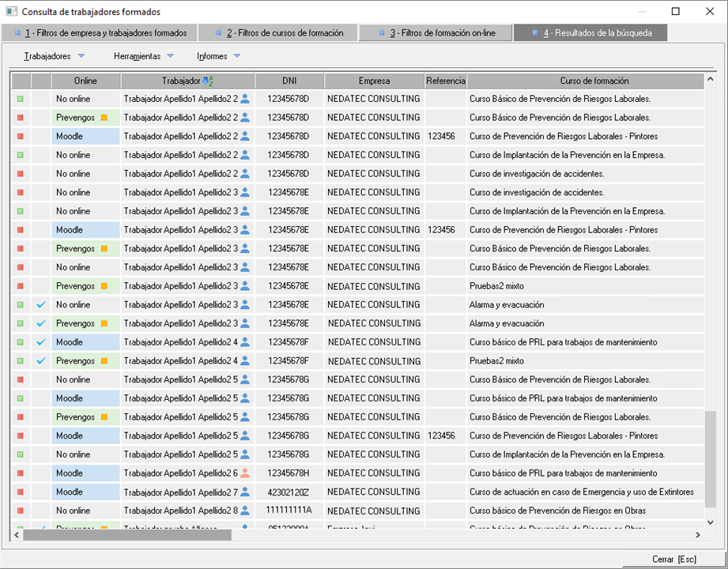Click the blue square icon on tab 3
Viewport: 728px width, 569px height.
[x=382, y=33]
